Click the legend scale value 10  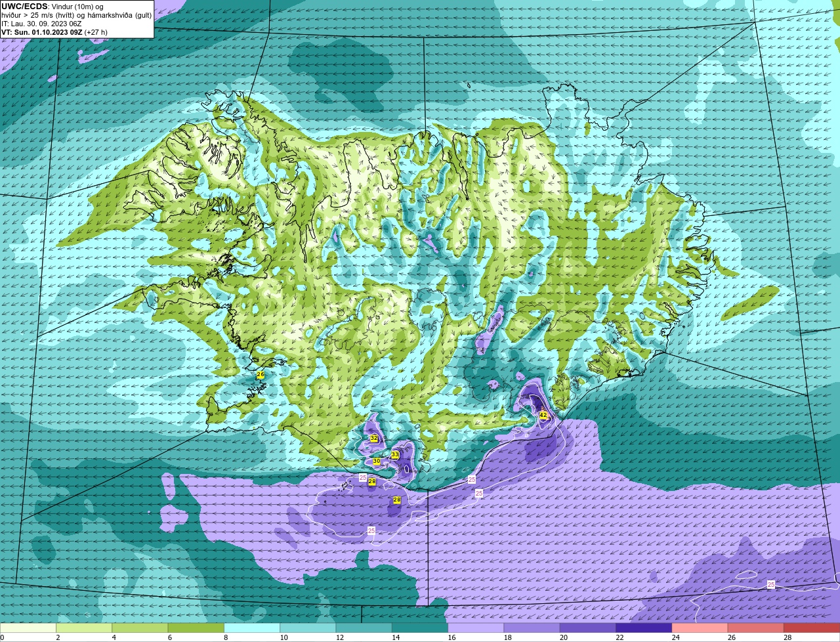[x=283, y=637]
